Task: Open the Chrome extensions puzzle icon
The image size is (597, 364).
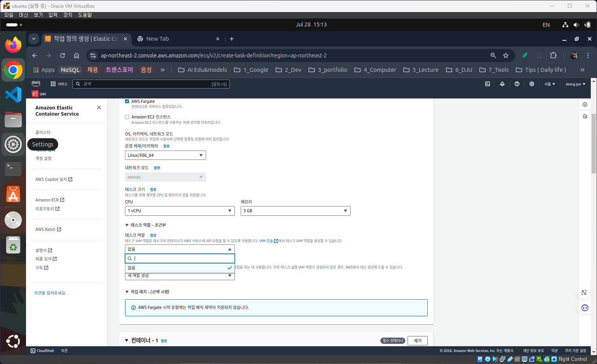Action: [554, 55]
